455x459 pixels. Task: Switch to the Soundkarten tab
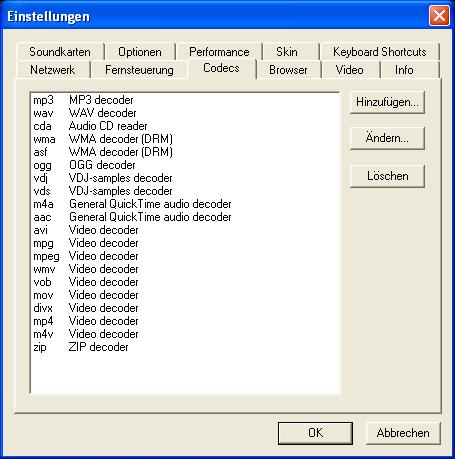click(x=60, y=52)
